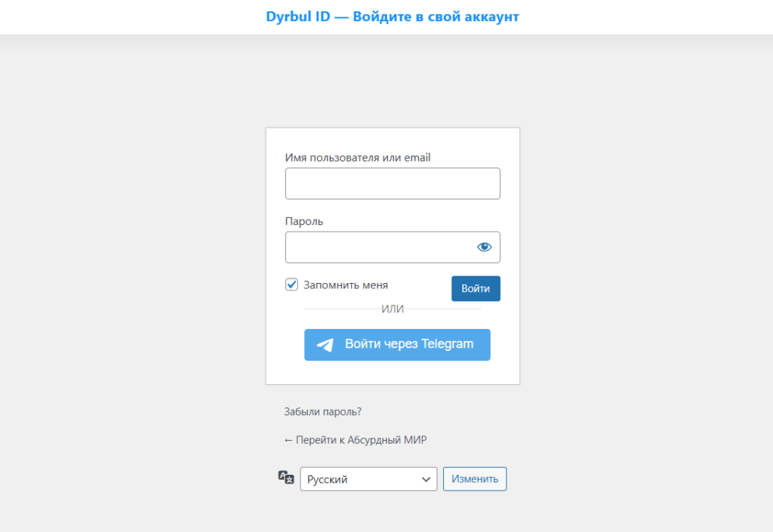Uncheck the Запомнить меня checkbox
Image resolution: width=773 pixels, height=532 pixels.
pos(291,284)
